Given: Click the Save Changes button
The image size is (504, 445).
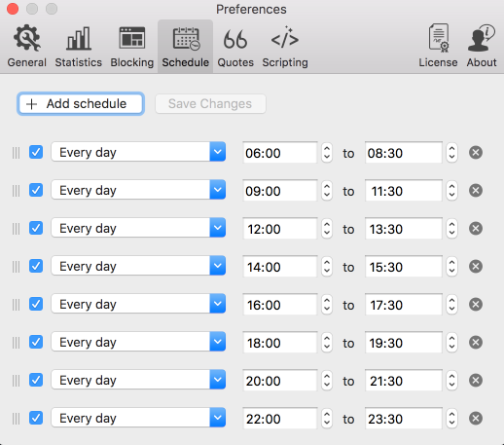Looking at the screenshot, I should coord(210,104).
